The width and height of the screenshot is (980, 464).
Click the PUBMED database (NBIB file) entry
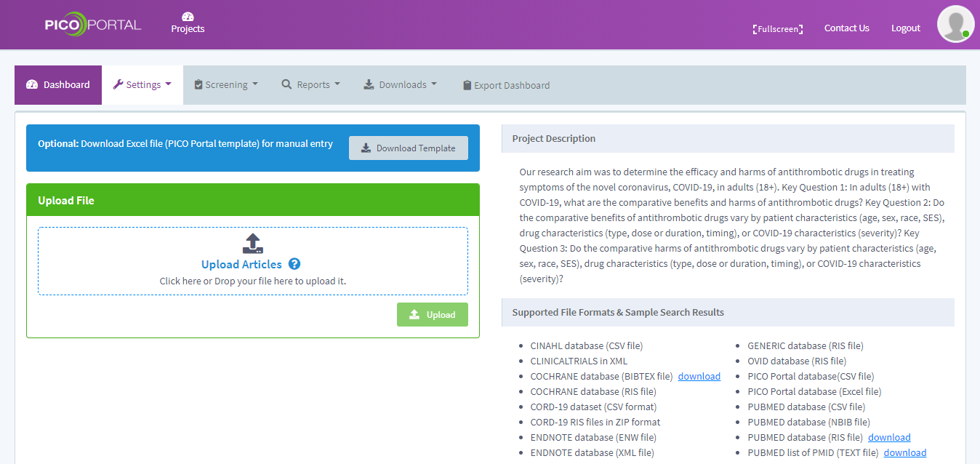pos(808,422)
